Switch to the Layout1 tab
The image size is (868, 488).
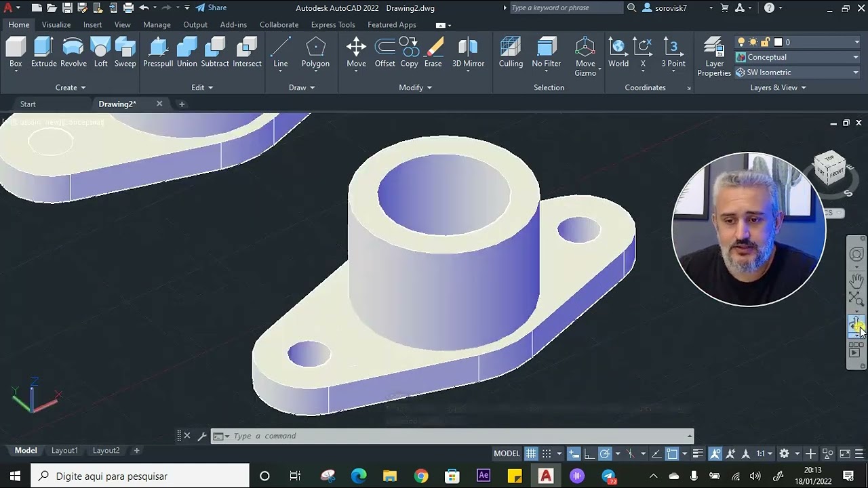point(64,450)
